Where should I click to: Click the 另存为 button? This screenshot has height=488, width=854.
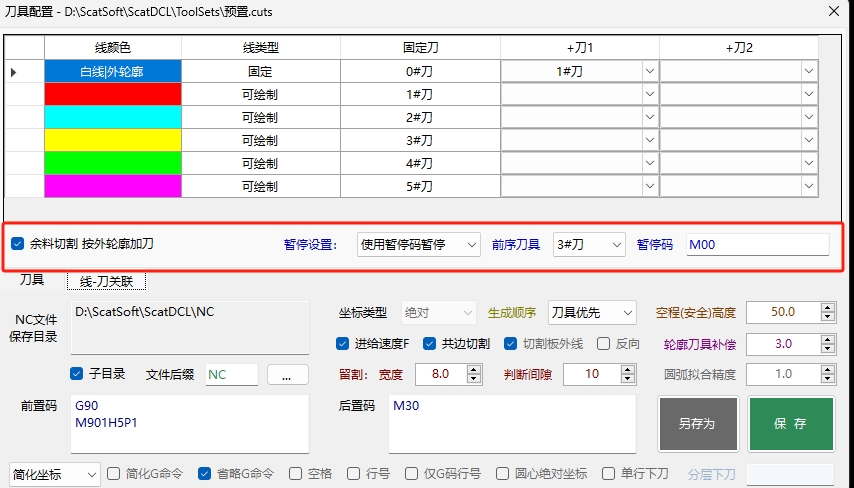[x=698, y=424]
